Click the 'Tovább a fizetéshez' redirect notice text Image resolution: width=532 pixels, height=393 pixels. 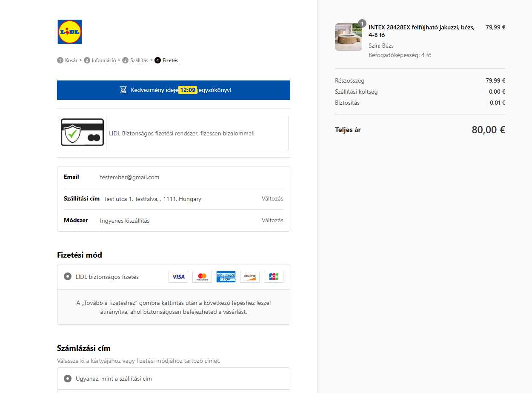pyautogui.click(x=174, y=307)
